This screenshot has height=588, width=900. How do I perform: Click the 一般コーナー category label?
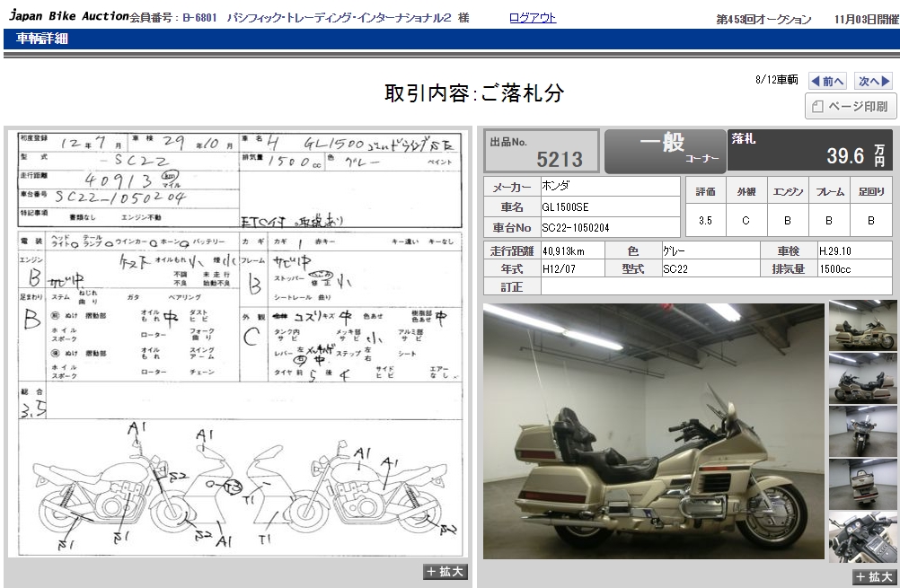[664, 151]
